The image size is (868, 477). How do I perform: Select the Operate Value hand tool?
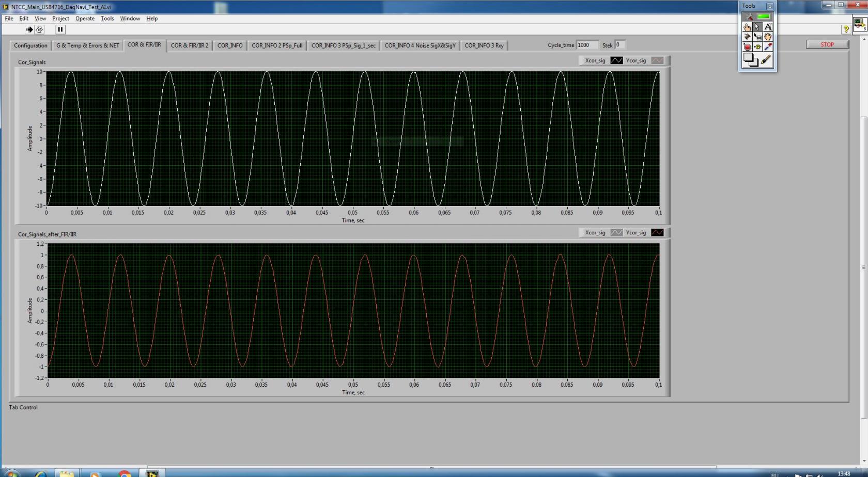(x=747, y=27)
